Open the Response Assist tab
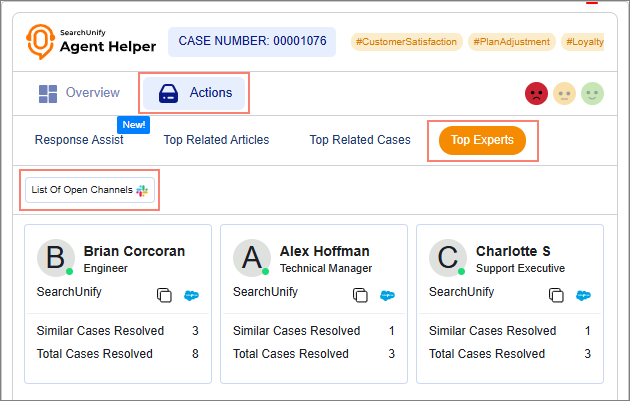This screenshot has width=630, height=401. click(79, 140)
